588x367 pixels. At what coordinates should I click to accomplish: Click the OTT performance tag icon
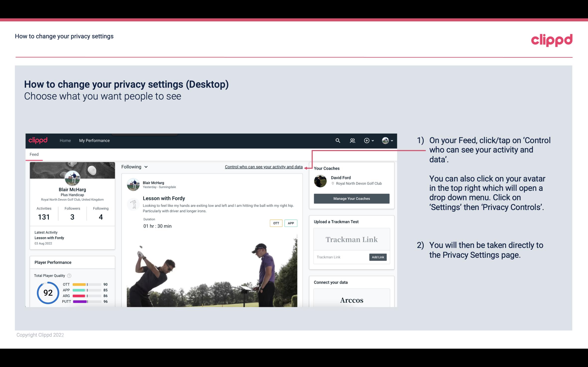(276, 223)
